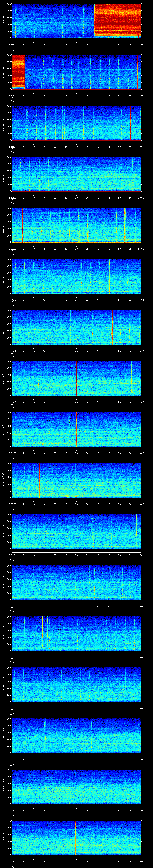153x868 pixels.
Task: Click the '13:32:00' start time label
Action: pyautogui.click(x=12, y=861)
